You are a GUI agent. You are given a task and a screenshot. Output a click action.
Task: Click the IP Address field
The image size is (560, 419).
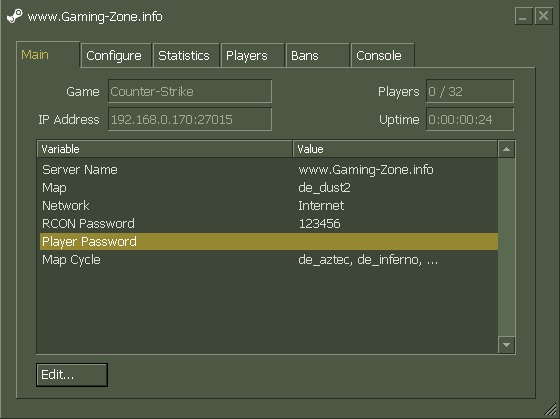coord(190,119)
